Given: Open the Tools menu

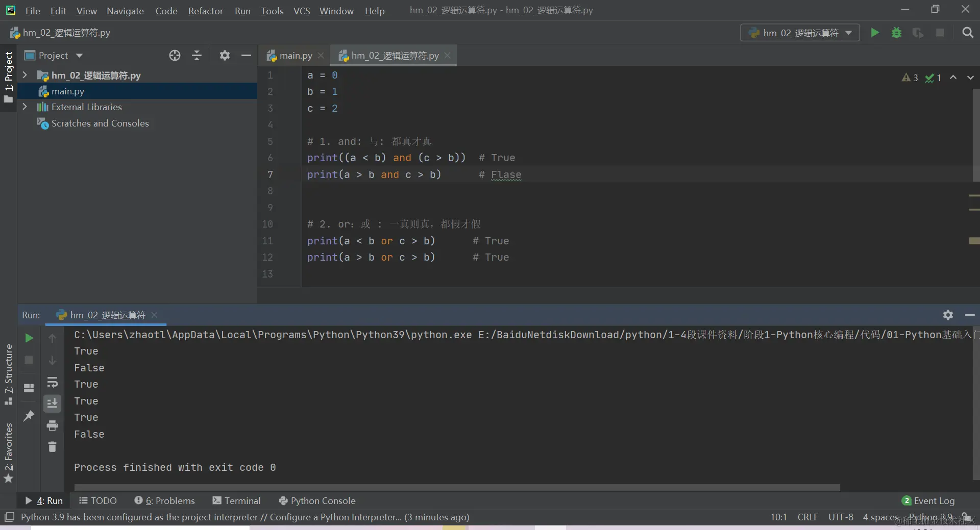Looking at the screenshot, I should (272, 11).
